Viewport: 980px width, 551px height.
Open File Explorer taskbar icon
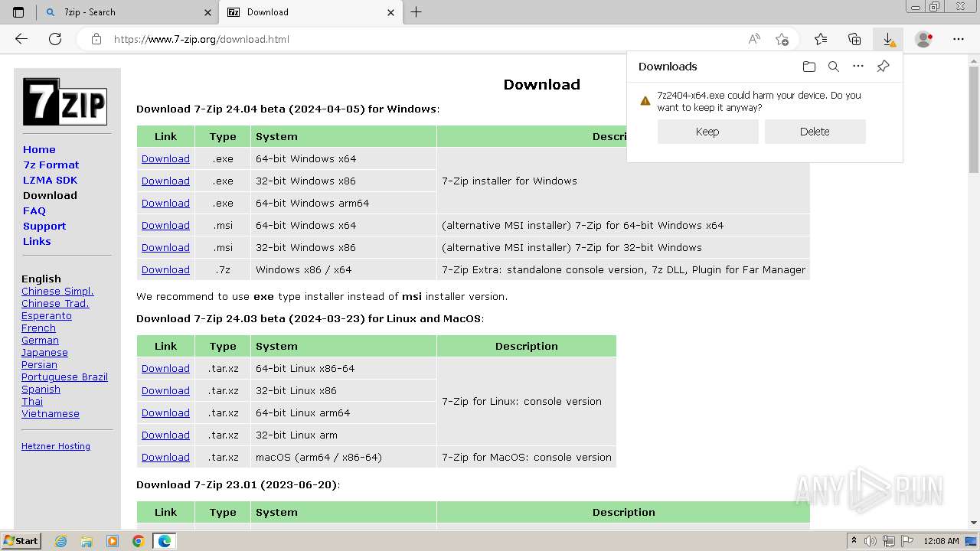pyautogui.click(x=87, y=541)
